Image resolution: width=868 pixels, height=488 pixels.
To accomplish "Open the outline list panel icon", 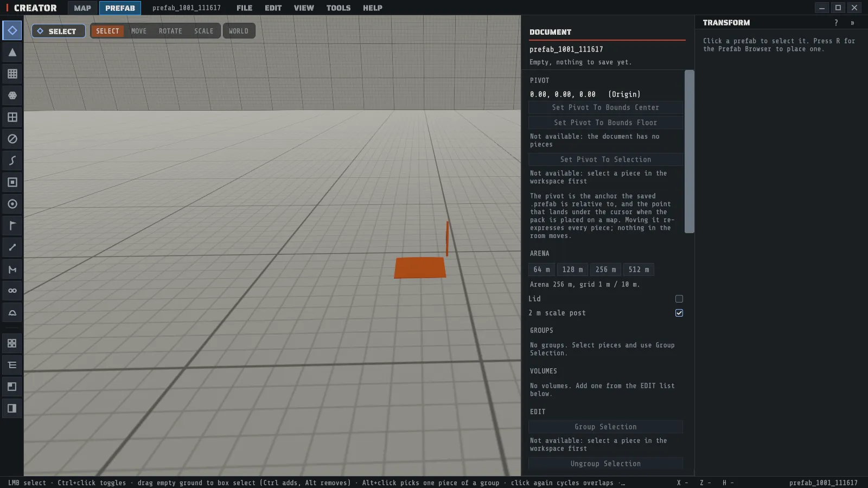I will (x=12, y=365).
